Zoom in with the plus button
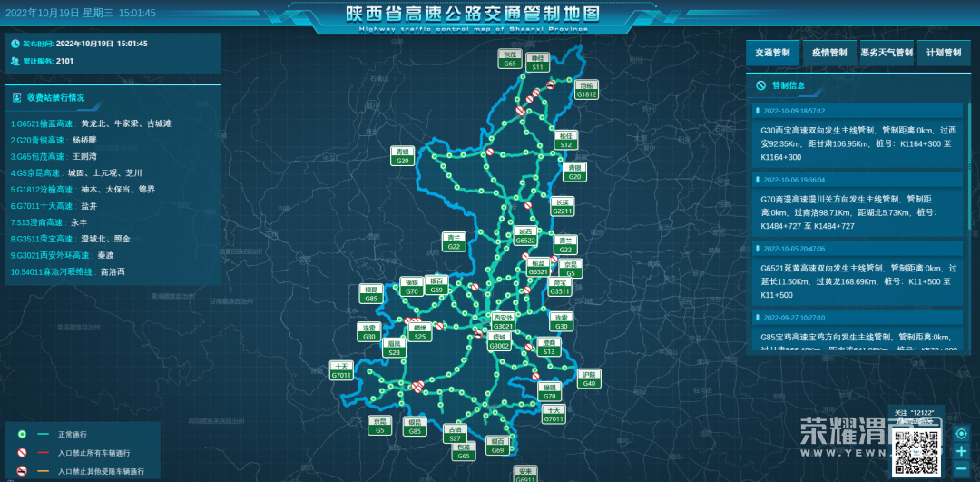980x482 pixels. point(961,451)
